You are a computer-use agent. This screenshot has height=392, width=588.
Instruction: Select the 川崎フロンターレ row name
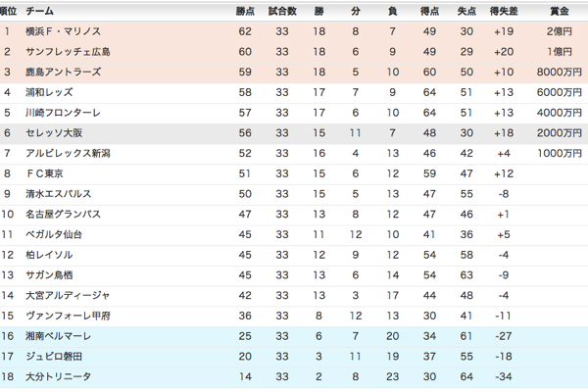tap(65, 113)
